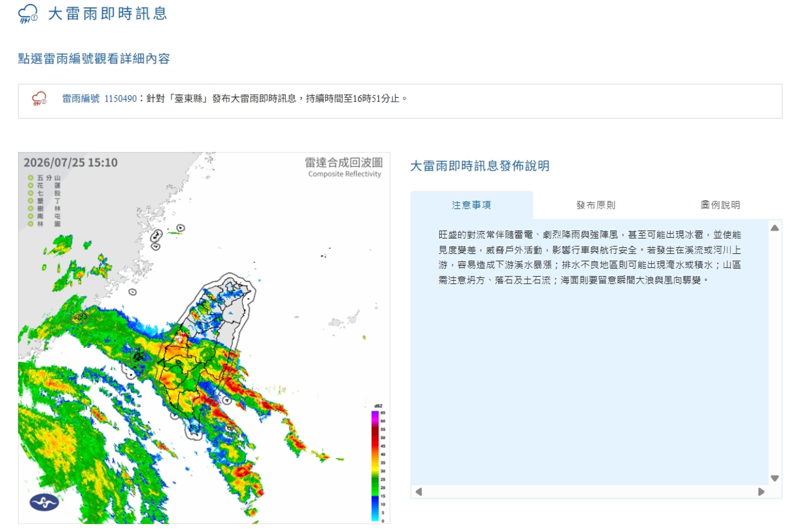Image resolution: width=804 pixels, height=532 pixels.
Task: Click the dBZ color scale legend
Action: point(379,463)
